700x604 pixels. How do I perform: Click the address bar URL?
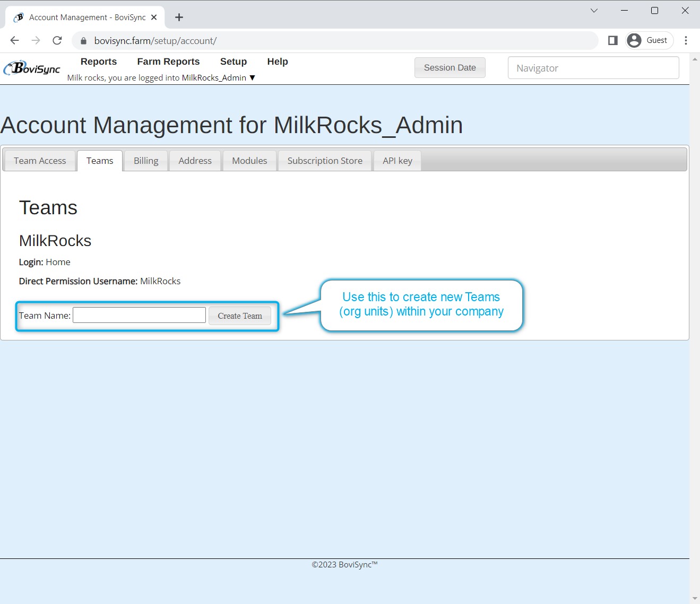[155, 41]
